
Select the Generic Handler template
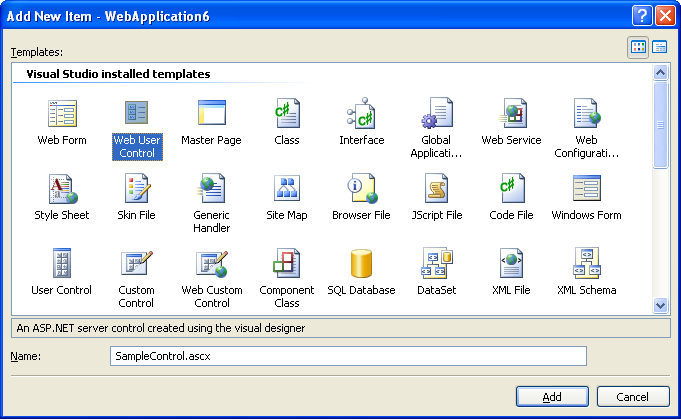[211, 190]
